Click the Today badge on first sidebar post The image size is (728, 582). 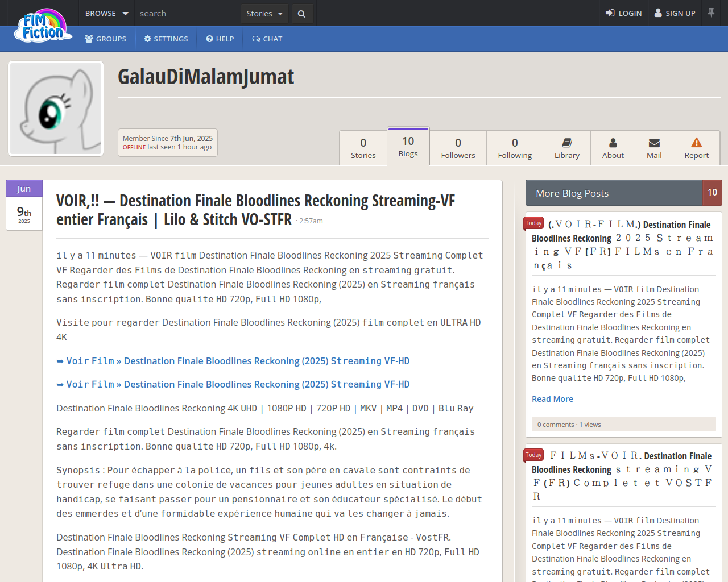[x=533, y=223]
